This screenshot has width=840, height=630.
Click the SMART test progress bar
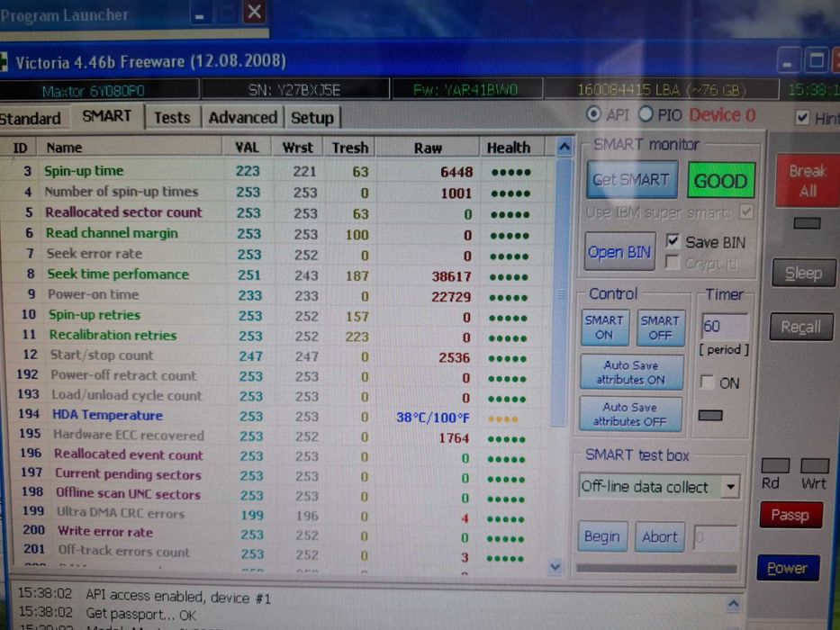pyautogui.click(x=656, y=569)
